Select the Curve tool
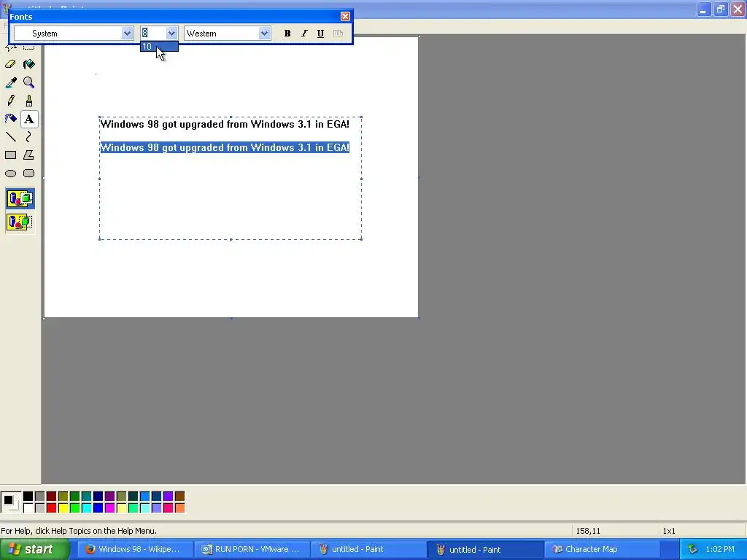The image size is (747, 560). pos(28,136)
